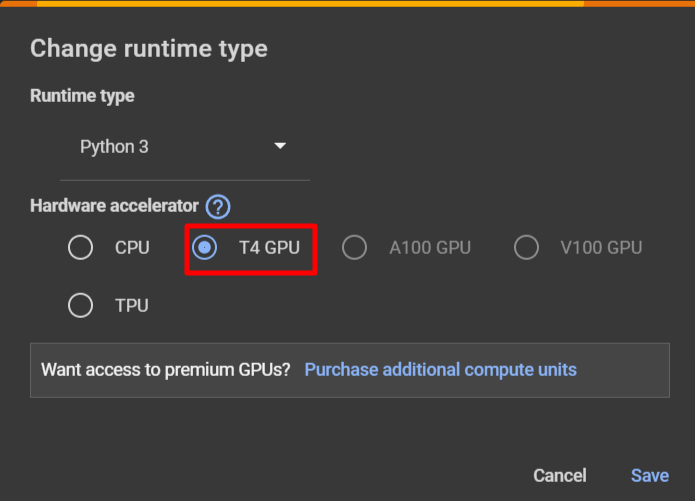Click the CPU text label
The image size is (695, 501).
tap(132, 247)
